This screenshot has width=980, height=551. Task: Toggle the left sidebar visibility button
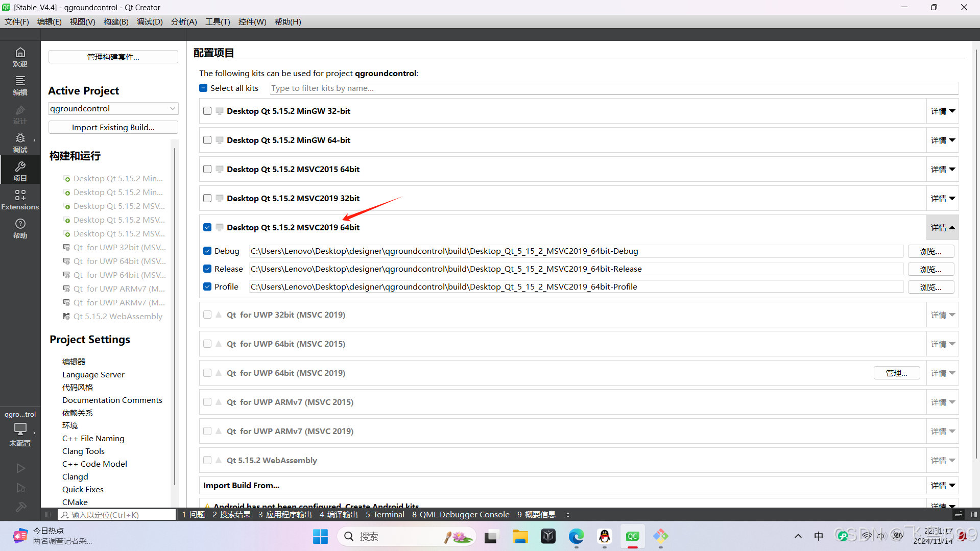coord(47,515)
